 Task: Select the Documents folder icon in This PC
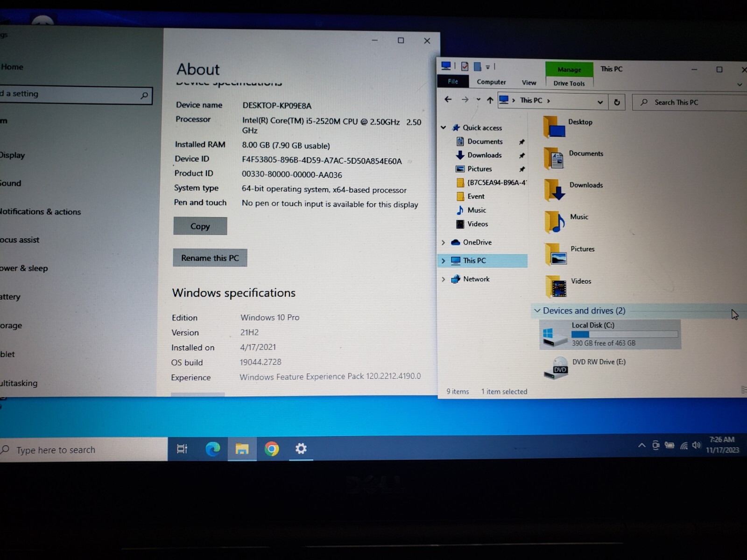click(555, 158)
